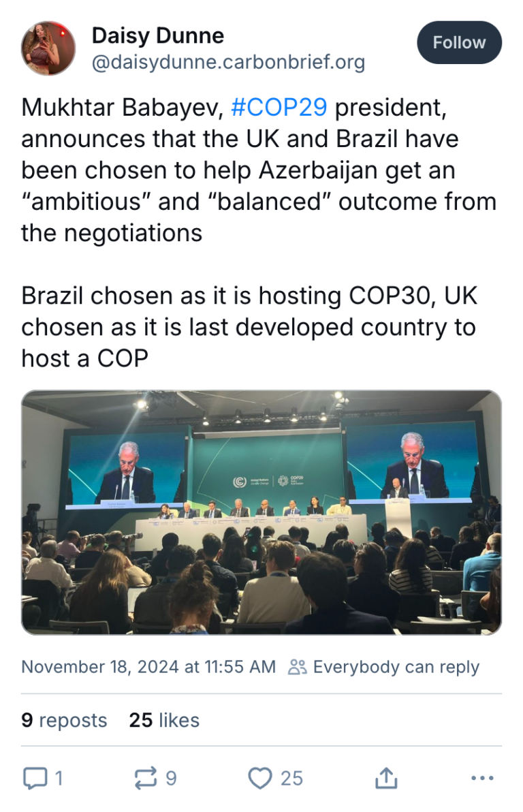Open the three-dot more options menu
The width and height of the screenshot is (523, 812).
point(482,777)
